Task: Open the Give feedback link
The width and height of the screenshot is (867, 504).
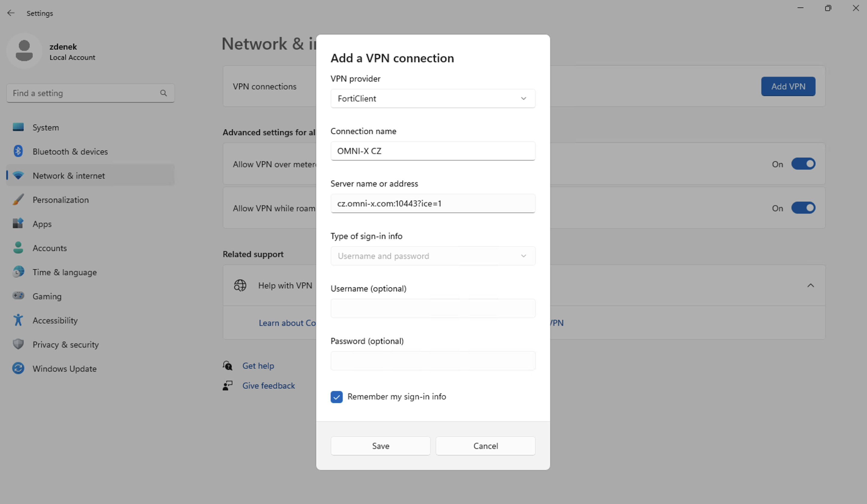Action: pyautogui.click(x=268, y=386)
